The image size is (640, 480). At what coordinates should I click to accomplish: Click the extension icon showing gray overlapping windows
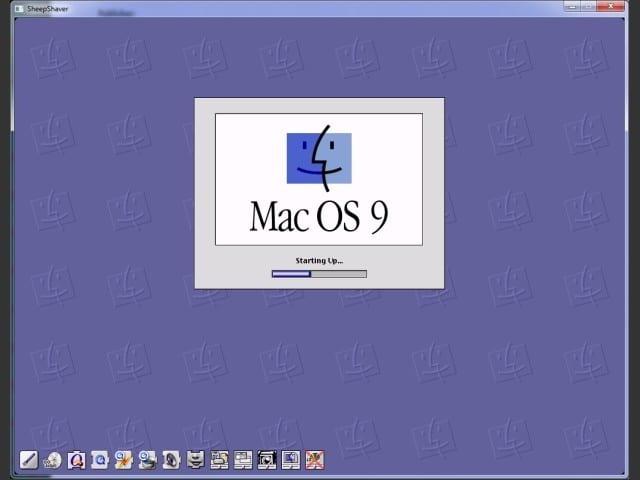[243, 460]
